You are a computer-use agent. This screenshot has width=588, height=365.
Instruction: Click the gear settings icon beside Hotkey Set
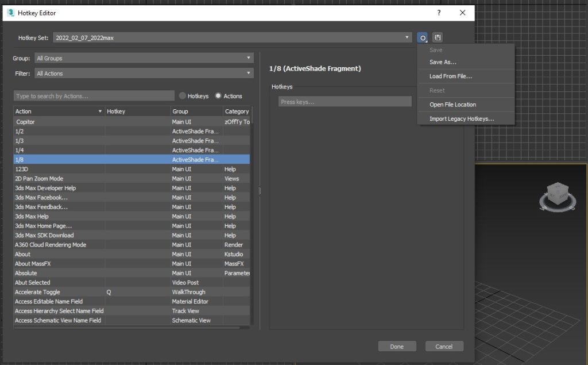click(x=422, y=37)
